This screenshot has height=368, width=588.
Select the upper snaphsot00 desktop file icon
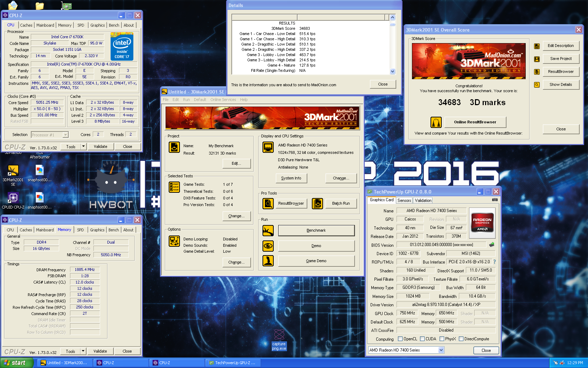tap(40, 173)
